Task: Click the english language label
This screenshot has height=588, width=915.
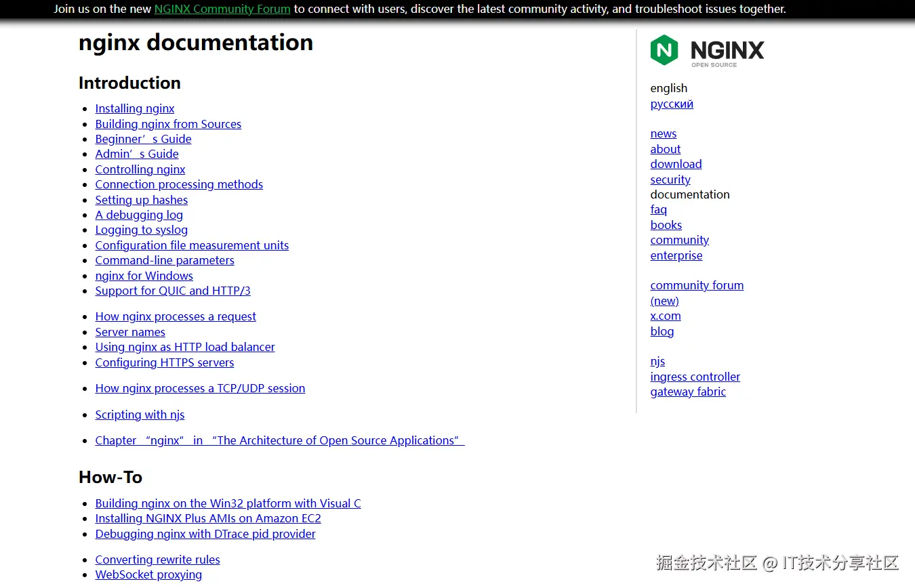Action: 669,88
